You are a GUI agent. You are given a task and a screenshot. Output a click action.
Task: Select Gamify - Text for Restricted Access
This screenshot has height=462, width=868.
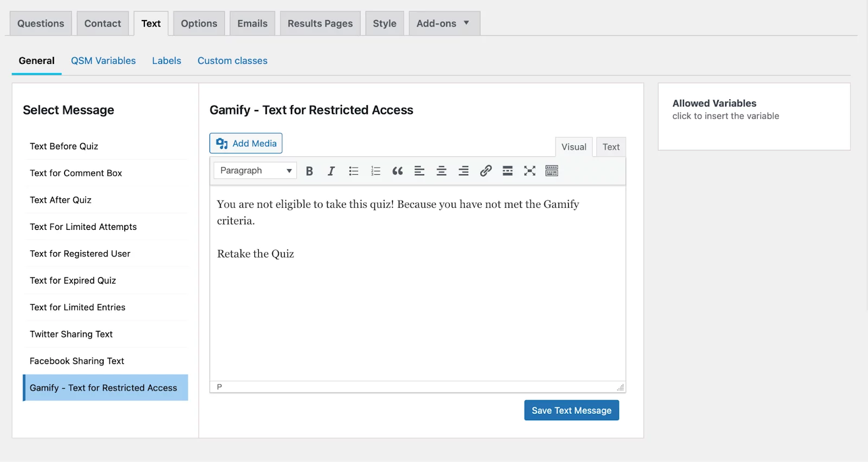105,388
